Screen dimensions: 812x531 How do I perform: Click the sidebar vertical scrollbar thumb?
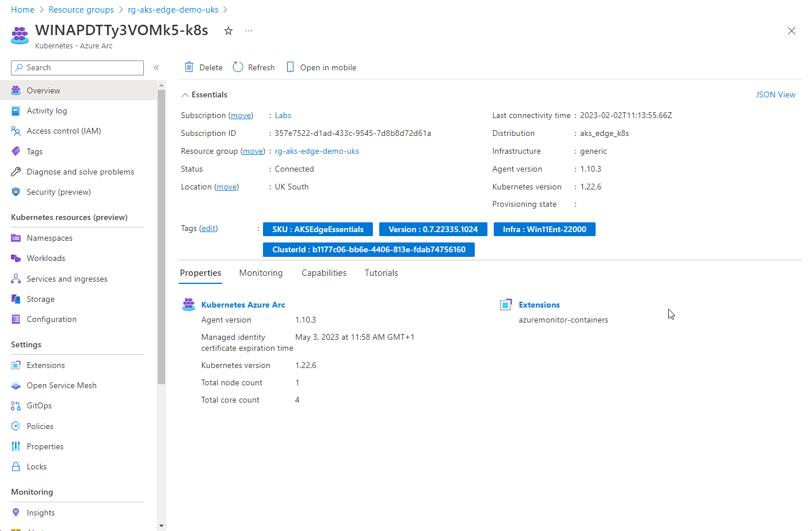click(161, 237)
